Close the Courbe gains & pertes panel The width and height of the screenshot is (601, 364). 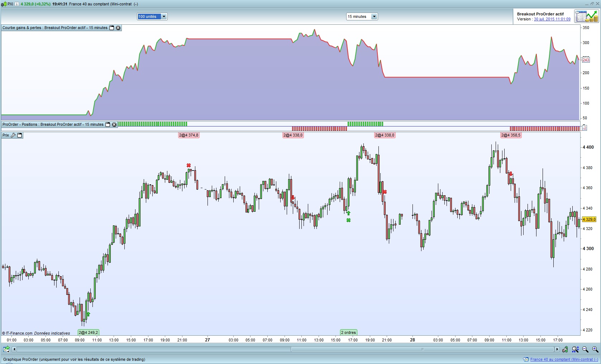point(118,28)
